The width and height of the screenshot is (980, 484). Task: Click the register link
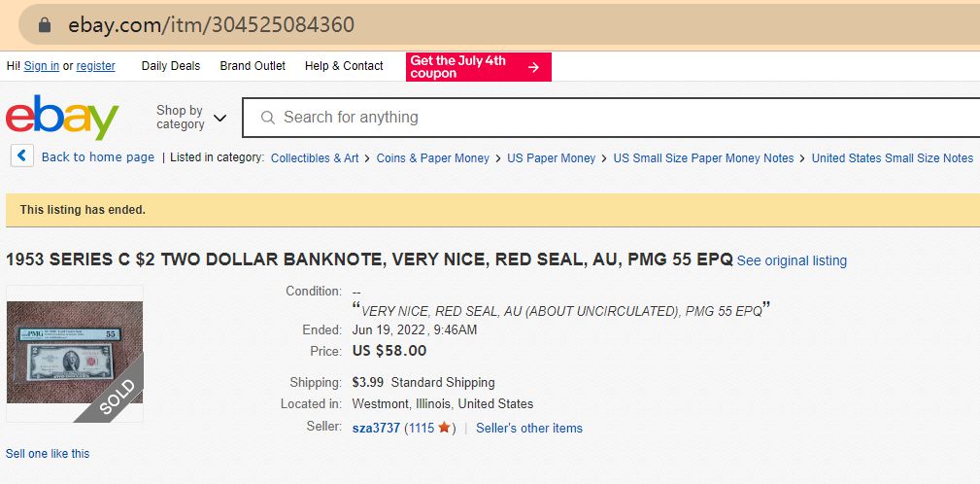pyautogui.click(x=96, y=66)
